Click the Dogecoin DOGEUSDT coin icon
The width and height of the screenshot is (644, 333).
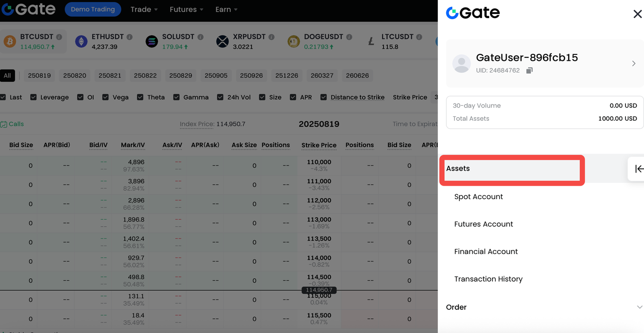click(294, 41)
